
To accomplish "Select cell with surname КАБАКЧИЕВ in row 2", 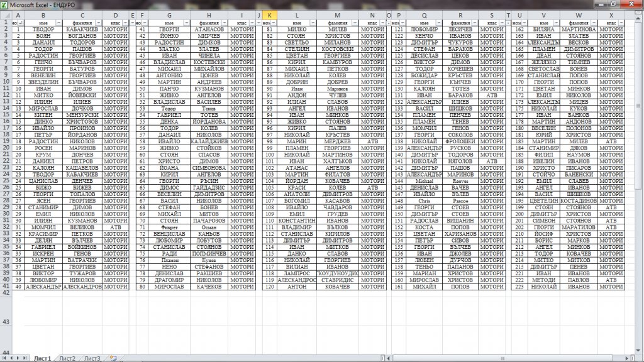I will click(82, 29).
